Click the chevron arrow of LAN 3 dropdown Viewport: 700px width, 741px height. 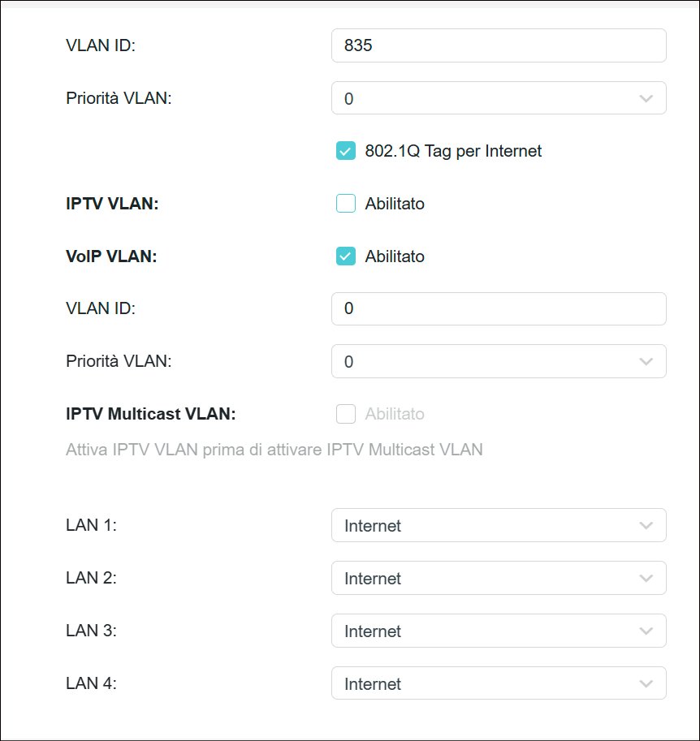(x=646, y=631)
